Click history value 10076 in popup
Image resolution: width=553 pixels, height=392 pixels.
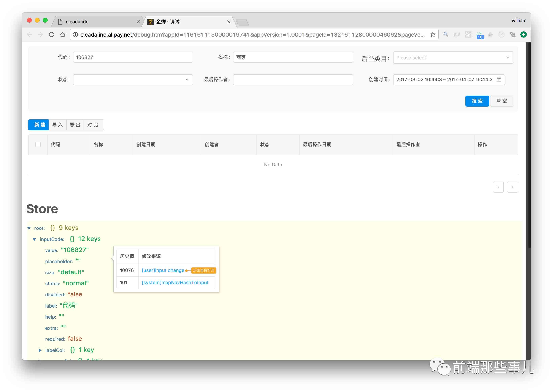tap(127, 270)
